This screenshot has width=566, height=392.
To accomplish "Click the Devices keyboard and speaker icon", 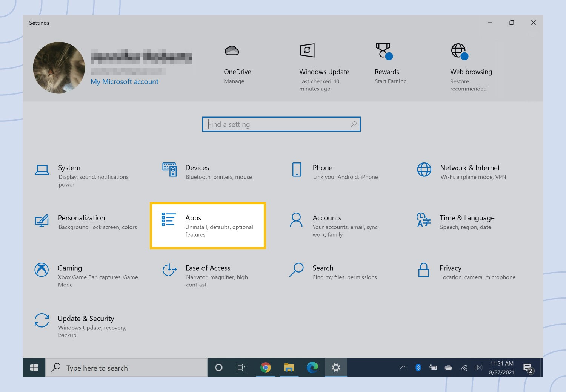I will pos(169,170).
